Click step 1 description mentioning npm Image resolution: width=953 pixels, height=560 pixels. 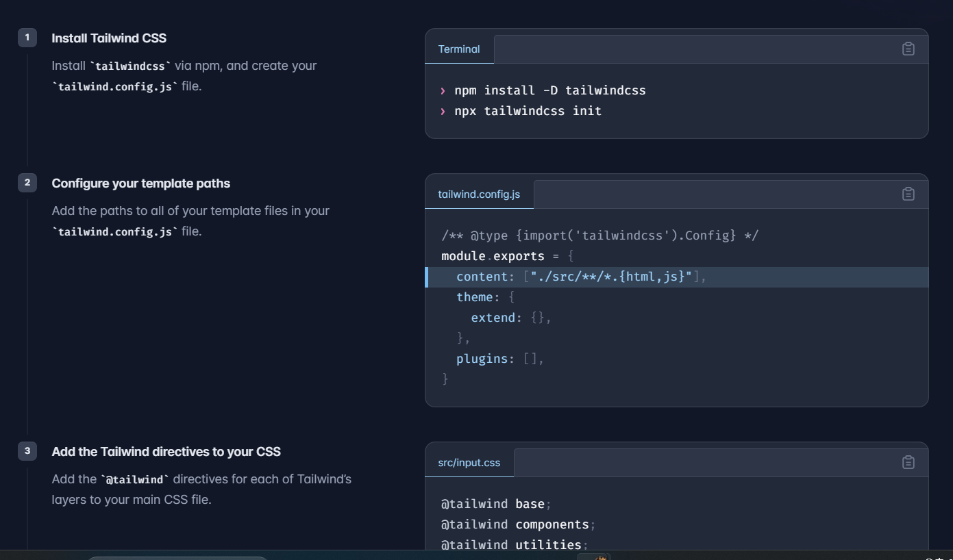point(184,76)
